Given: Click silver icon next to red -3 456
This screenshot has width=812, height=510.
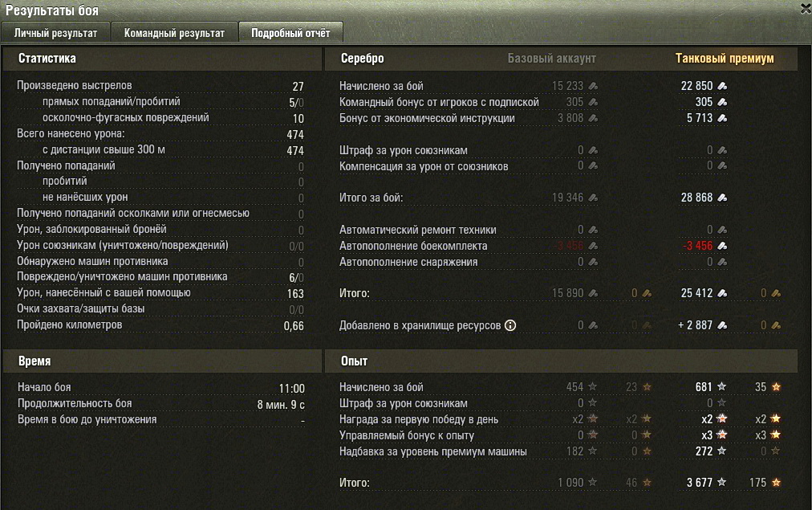Looking at the screenshot, I should point(722,247).
